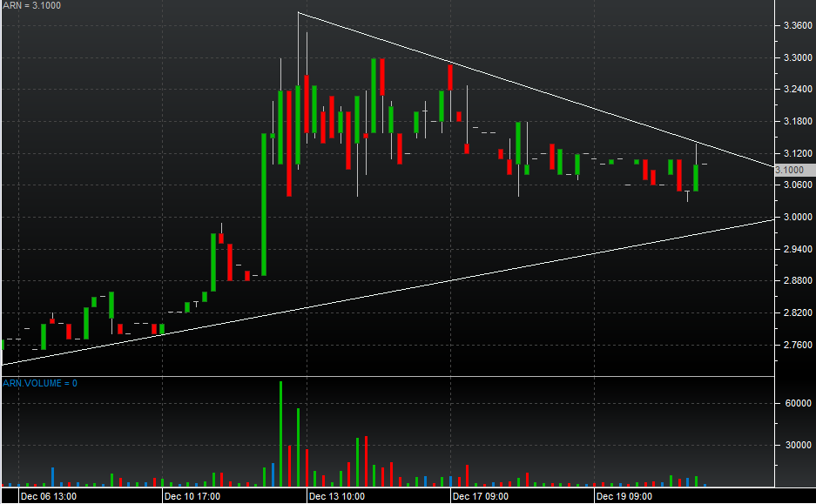Click the 2.8800 price axis label
816x504 pixels.
click(x=797, y=281)
